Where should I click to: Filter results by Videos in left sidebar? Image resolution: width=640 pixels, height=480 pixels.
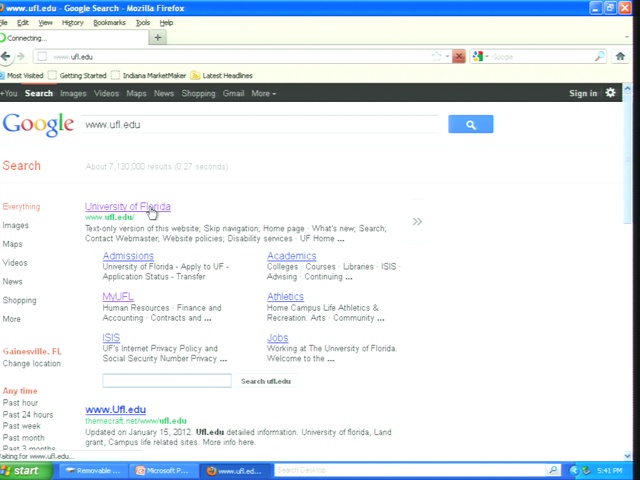pyautogui.click(x=15, y=263)
